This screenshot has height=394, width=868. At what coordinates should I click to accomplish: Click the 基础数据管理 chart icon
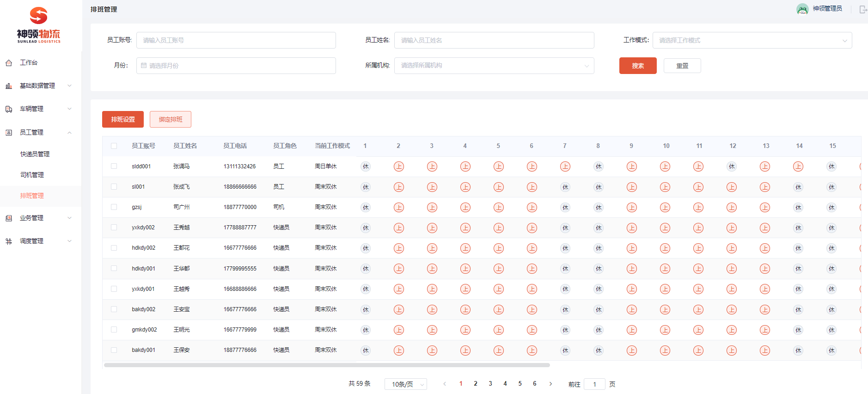tap(9, 86)
